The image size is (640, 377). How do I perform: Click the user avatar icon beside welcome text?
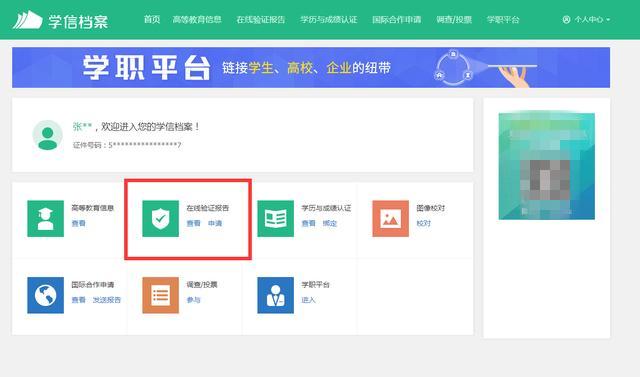pyautogui.click(x=47, y=135)
